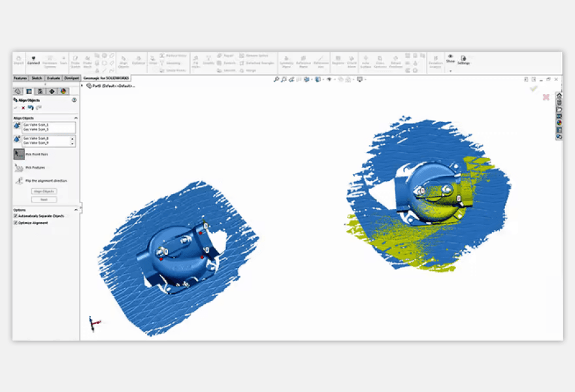Toggle mesh visibility with the Show button
This screenshot has width=575, height=392.
coord(450,57)
